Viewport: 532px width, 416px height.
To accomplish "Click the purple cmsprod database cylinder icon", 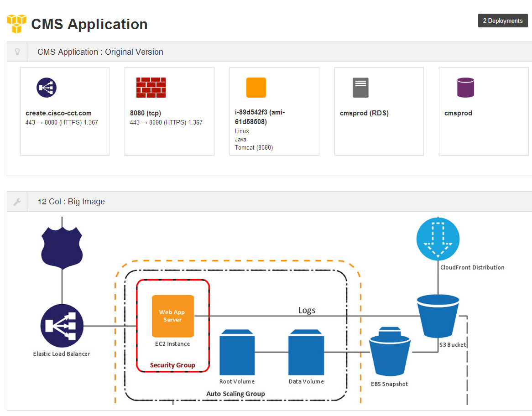I will [465, 88].
